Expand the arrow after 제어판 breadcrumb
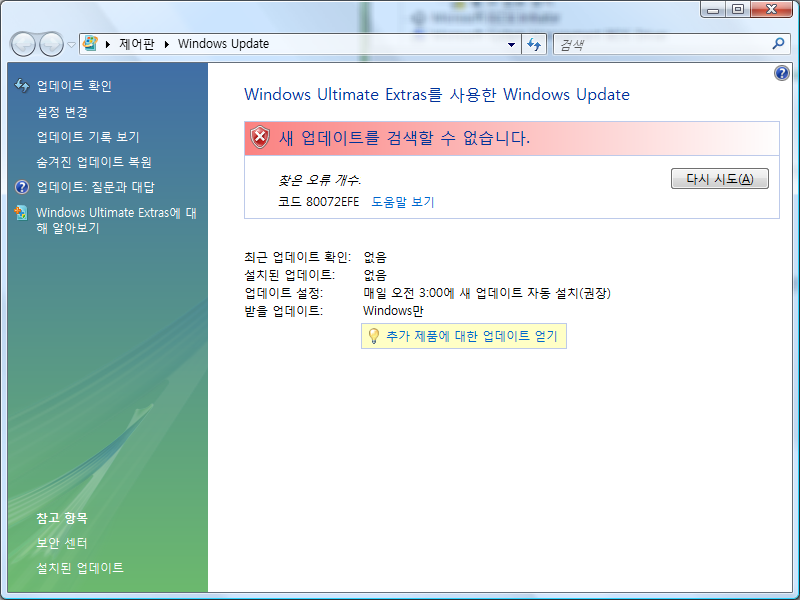Viewport: 800px width, 600px height. point(167,44)
